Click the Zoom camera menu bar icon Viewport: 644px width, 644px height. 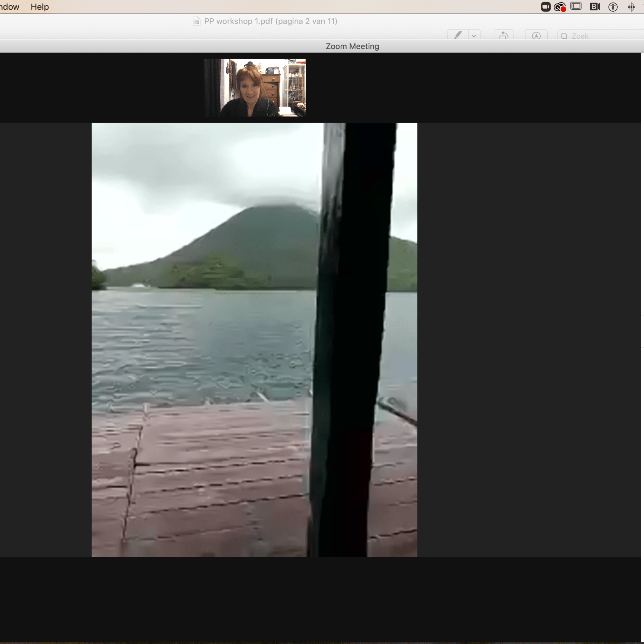545,7
